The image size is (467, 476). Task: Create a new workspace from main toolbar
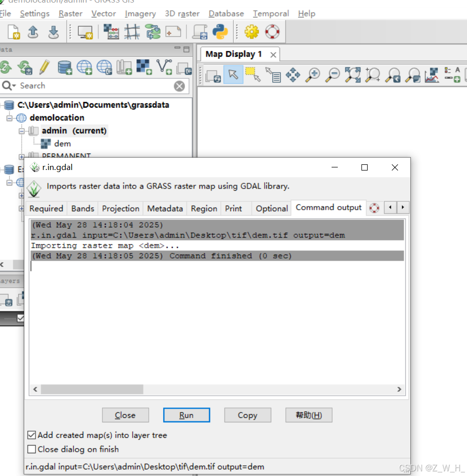[x=14, y=32]
